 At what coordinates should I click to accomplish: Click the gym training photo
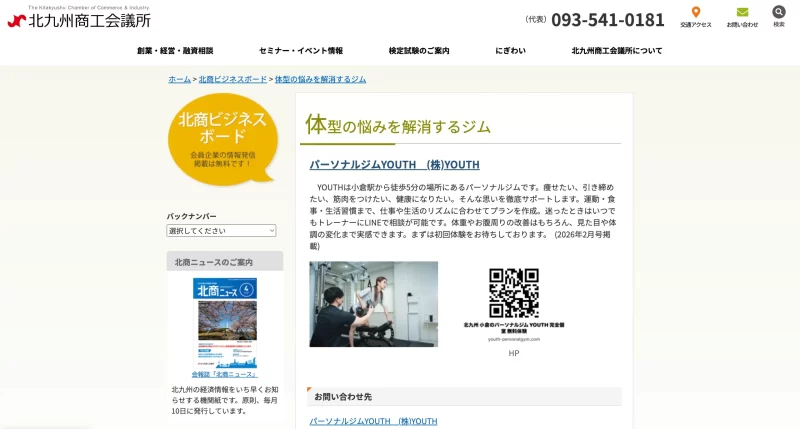click(x=373, y=304)
